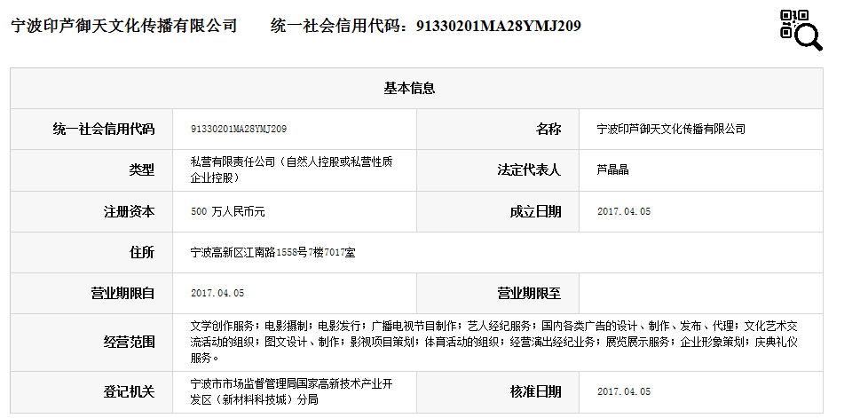Image resolution: width=868 pixels, height=418 pixels.
Task: Open the QR code search icon
Action: (801, 30)
